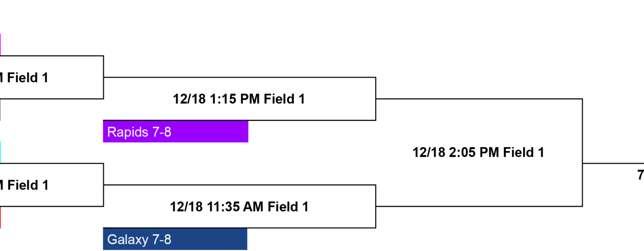Open the 12/18 1:15 PM Field 1 match

tap(239, 99)
